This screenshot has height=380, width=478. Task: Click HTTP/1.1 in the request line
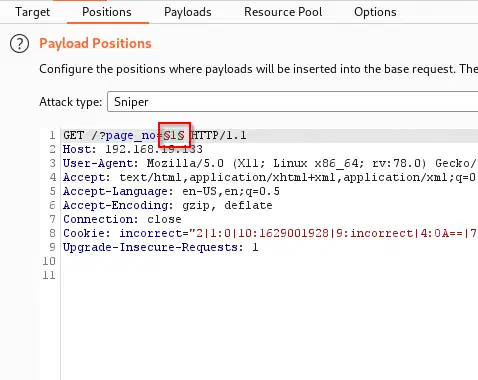pos(219,135)
